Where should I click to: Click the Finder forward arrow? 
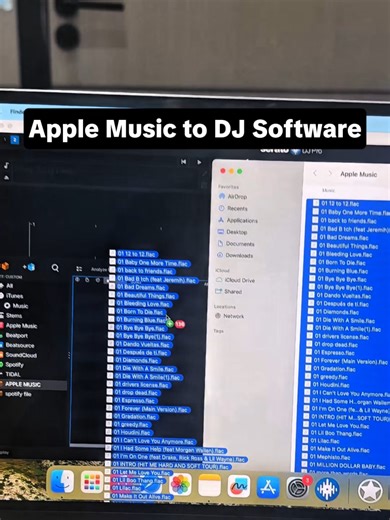coord(330,173)
